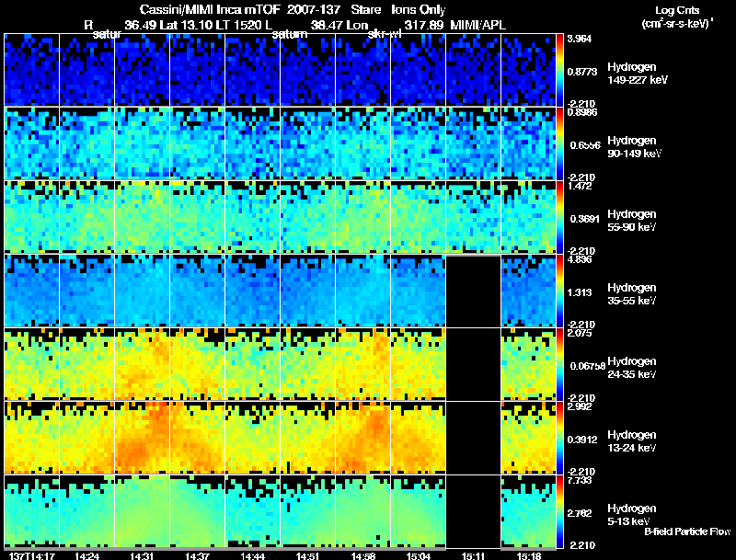Open the 5-13 keV image panel above 15:18

[x=528, y=511]
